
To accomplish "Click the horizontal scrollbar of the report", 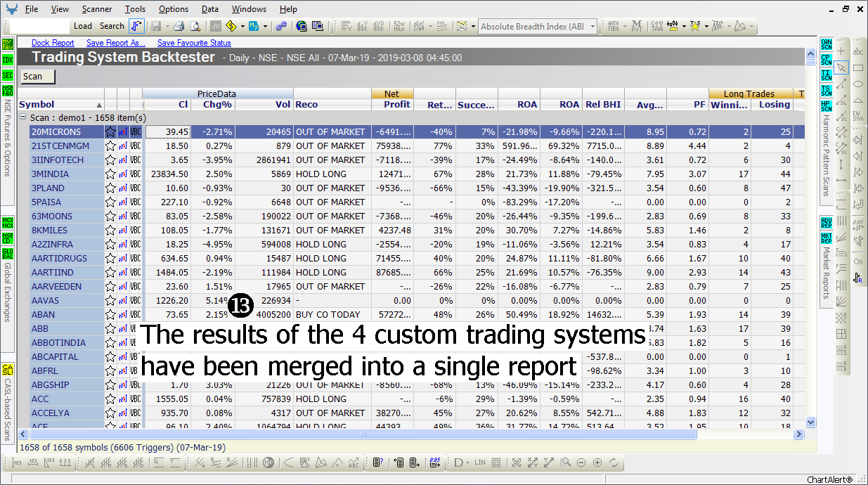I will 363,434.
